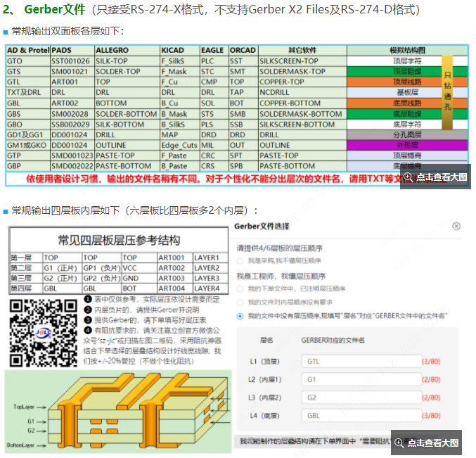
Task: Click the L3 (内层2) input field containing G2
Action: (x=359, y=397)
